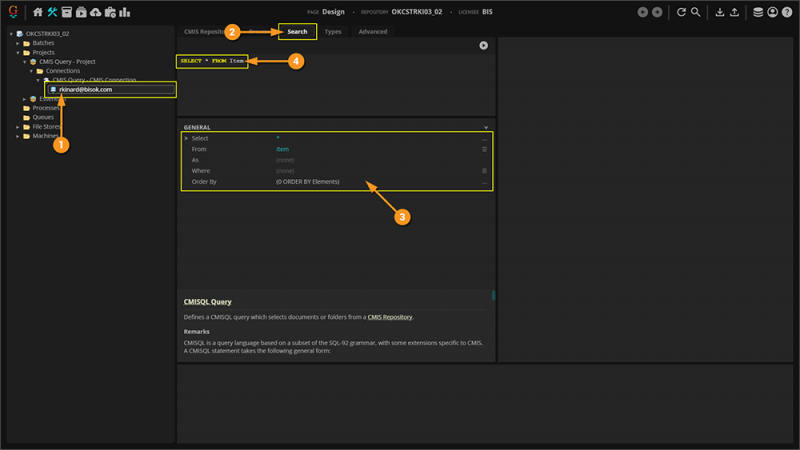Open the Design page tools icon
Viewport: 800px width, 450px height.
(x=52, y=12)
